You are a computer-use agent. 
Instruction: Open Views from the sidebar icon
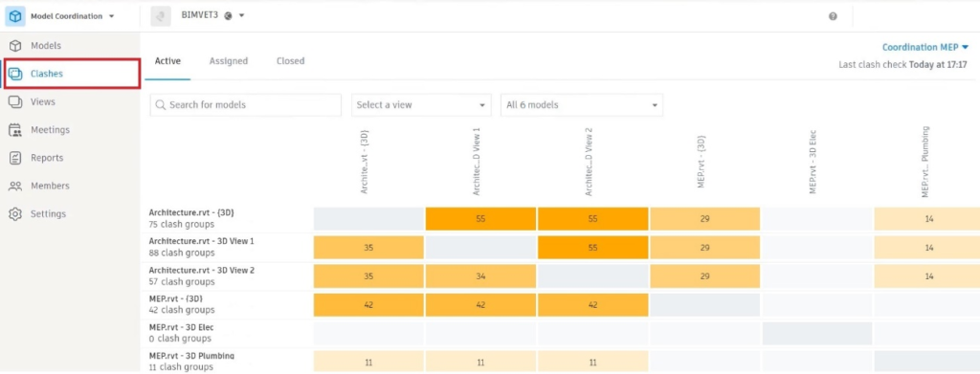click(x=15, y=101)
